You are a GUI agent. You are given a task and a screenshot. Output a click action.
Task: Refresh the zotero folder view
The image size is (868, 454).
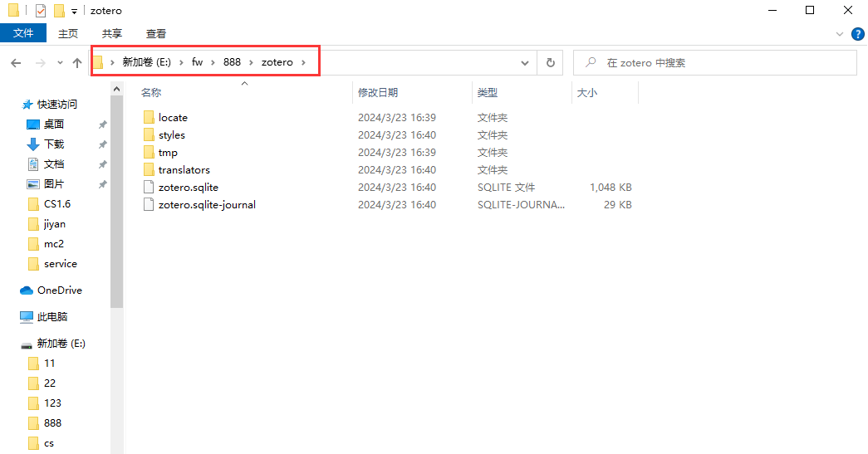550,63
